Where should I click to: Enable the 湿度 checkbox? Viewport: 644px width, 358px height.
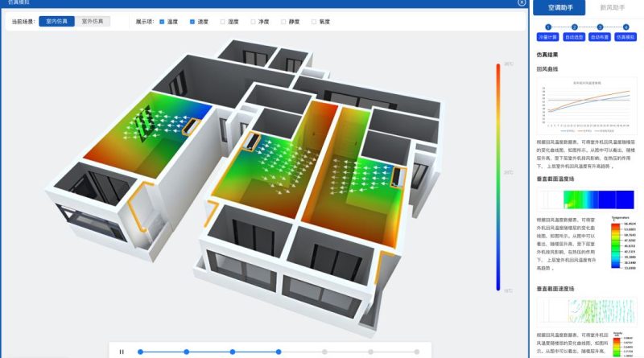point(223,22)
